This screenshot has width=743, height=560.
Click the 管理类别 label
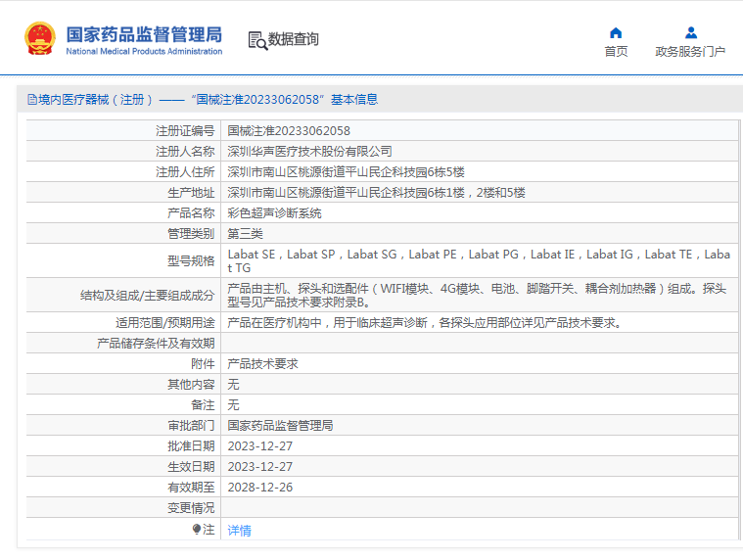(191, 234)
